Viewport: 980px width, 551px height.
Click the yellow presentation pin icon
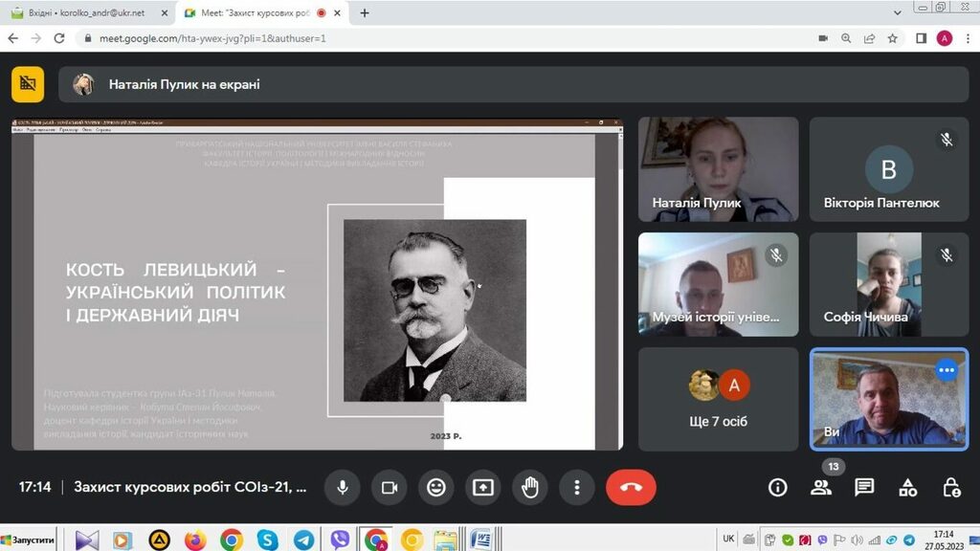click(28, 84)
